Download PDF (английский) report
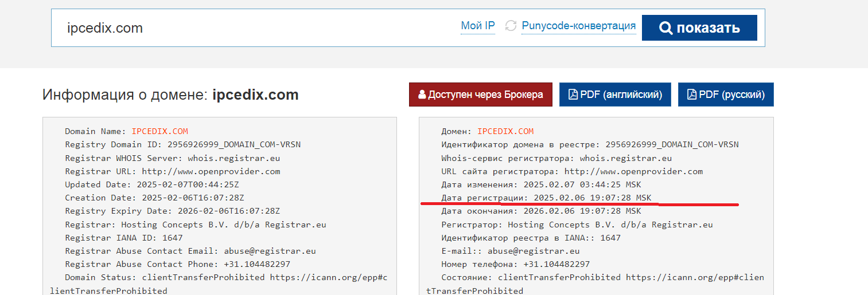The height and width of the screenshot is (295, 868). (615, 95)
